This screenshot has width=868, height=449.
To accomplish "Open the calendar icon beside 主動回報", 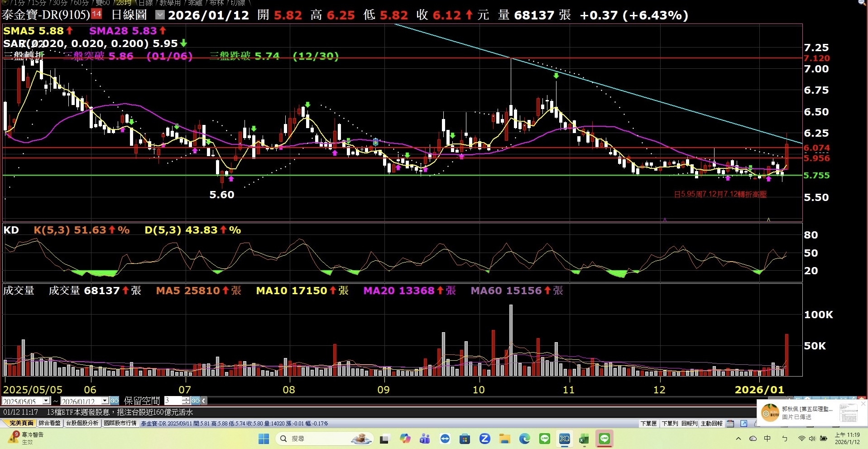I will 730,424.
